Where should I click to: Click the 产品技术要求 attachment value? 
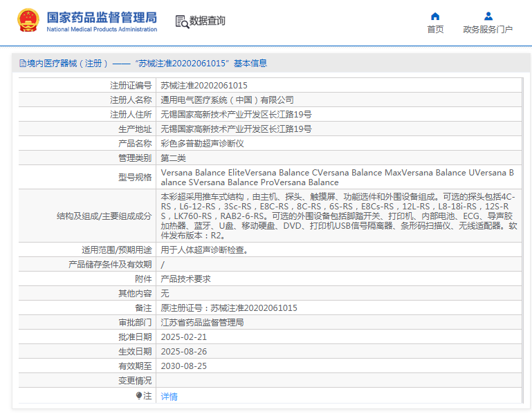(x=185, y=279)
